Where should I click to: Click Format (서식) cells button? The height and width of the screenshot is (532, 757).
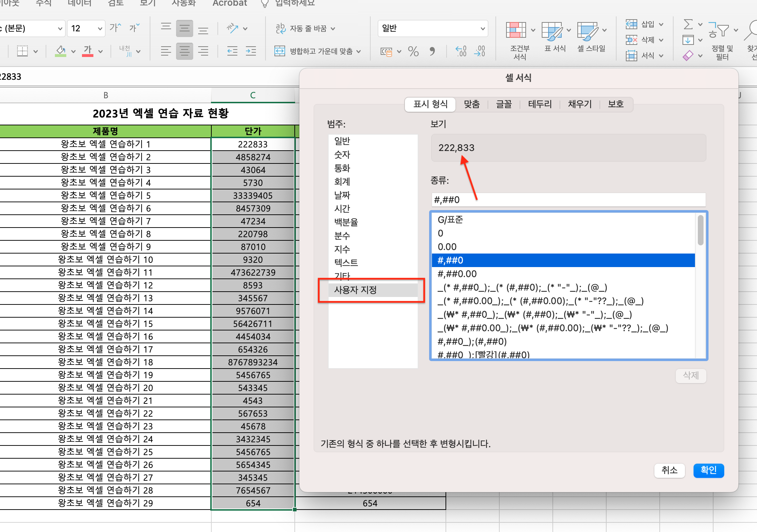(640, 56)
